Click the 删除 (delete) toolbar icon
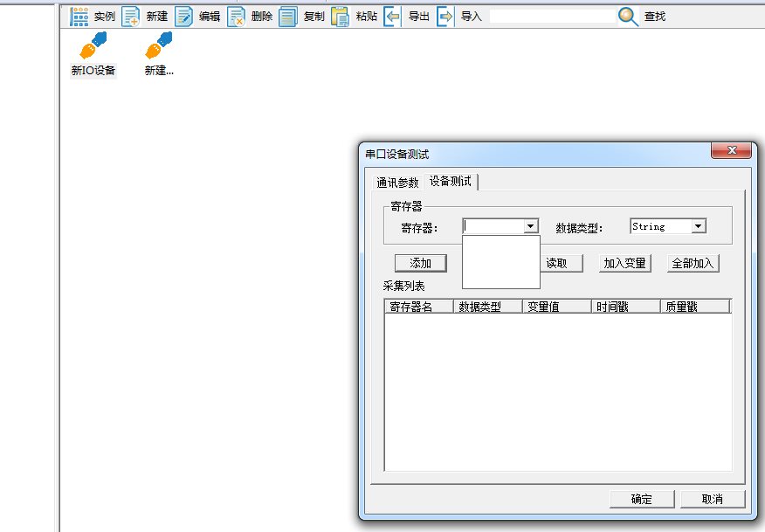This screenshot has height=532, width=765. [x=236, y=17]
